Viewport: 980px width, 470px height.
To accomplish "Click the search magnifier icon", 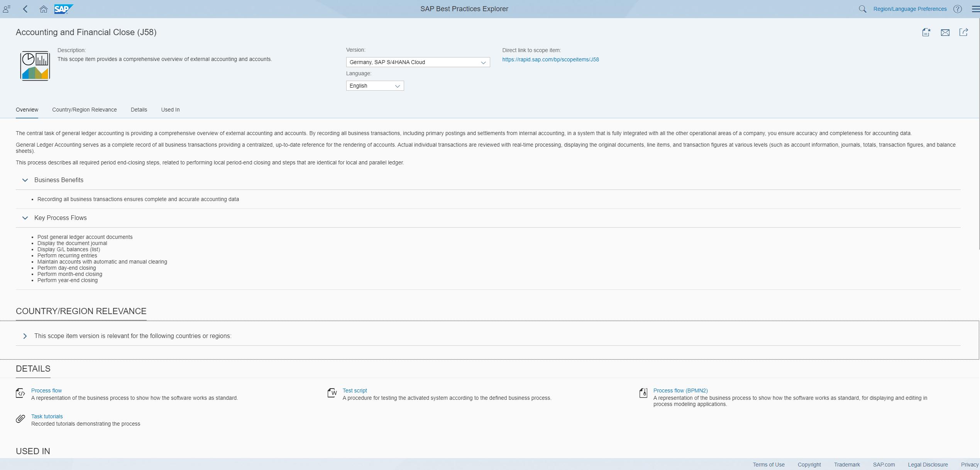I will point(862,9).
